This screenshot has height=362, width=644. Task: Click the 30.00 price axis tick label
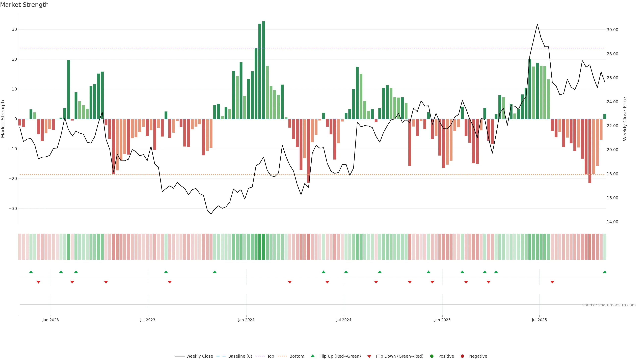612,30
